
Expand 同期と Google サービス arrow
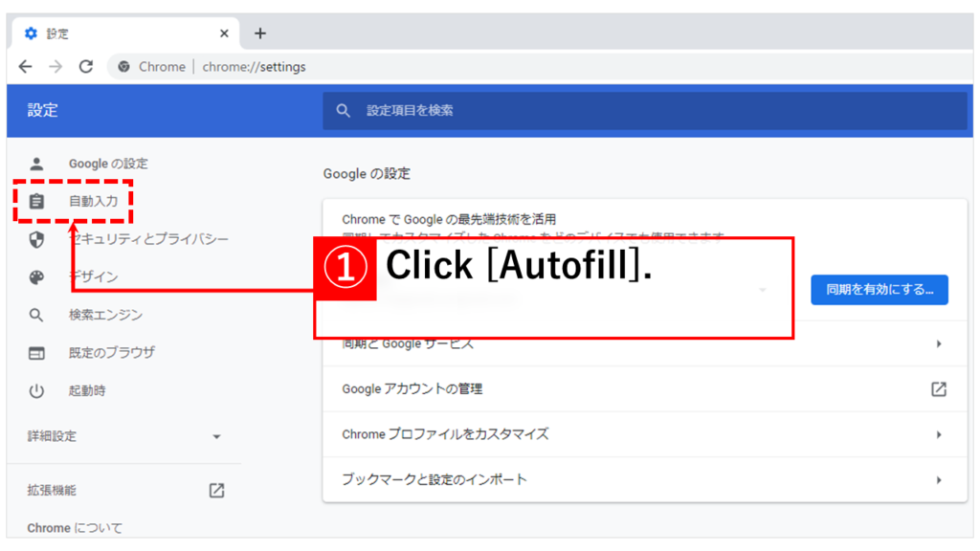coord(939,343)
